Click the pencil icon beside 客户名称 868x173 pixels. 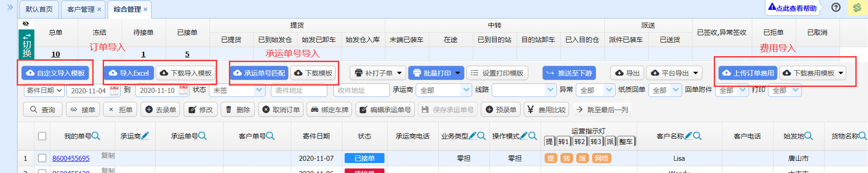(x=688, y=135)
